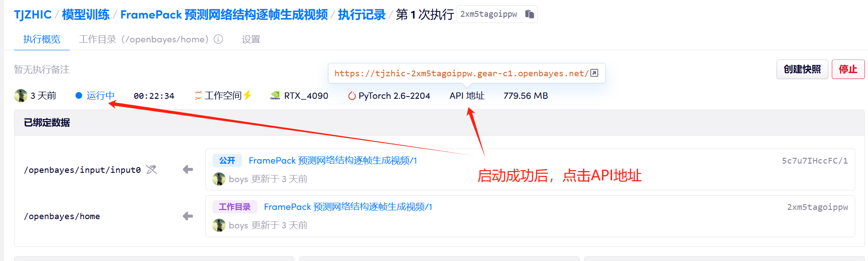The width and height of the screenshot is (868, 261).
Task: Click the NVIDIA logo icon beside RTX_4090
Action: click(x=275, y=96)
